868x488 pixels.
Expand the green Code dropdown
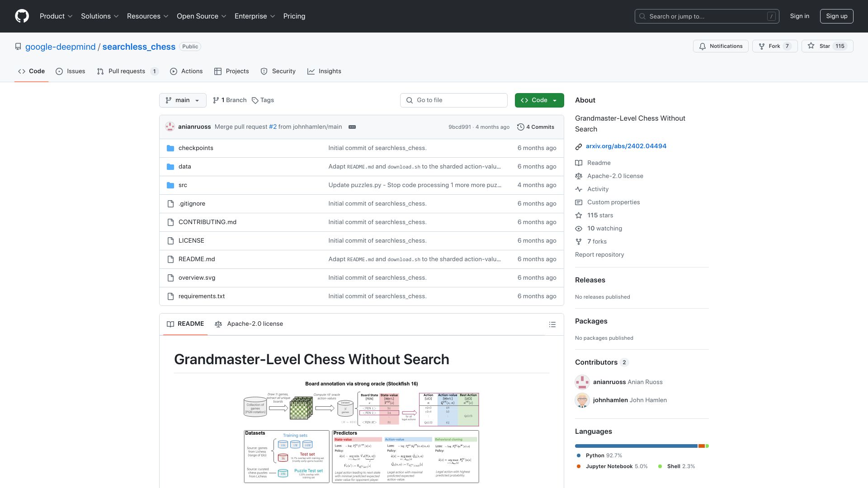point(539,100)
